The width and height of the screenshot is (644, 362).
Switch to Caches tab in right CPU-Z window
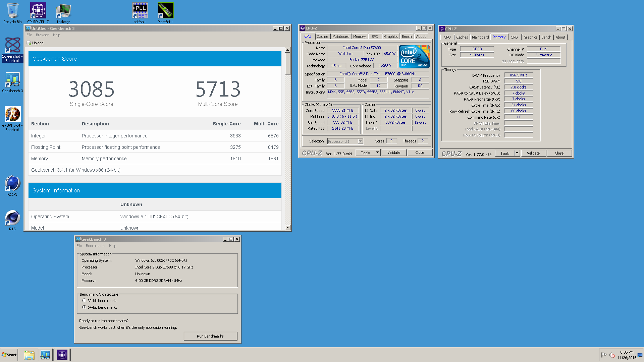pos(462,37)
